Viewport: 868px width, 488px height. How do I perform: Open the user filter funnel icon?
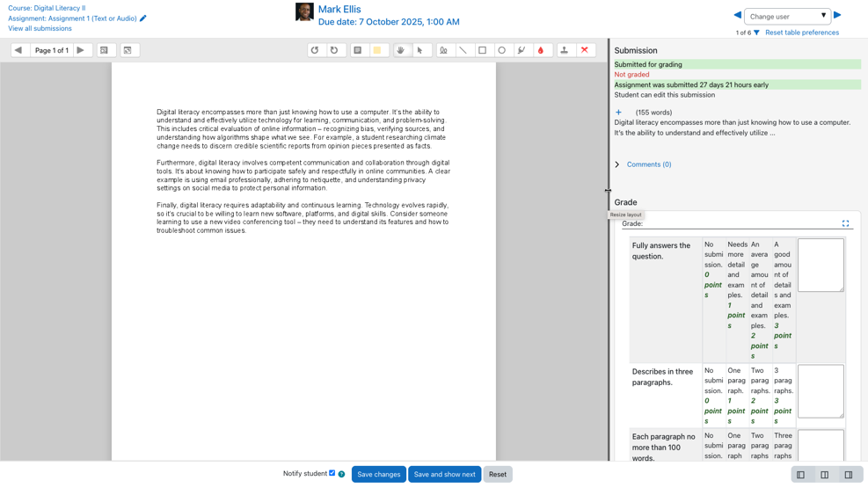click(x=756, y=33)
